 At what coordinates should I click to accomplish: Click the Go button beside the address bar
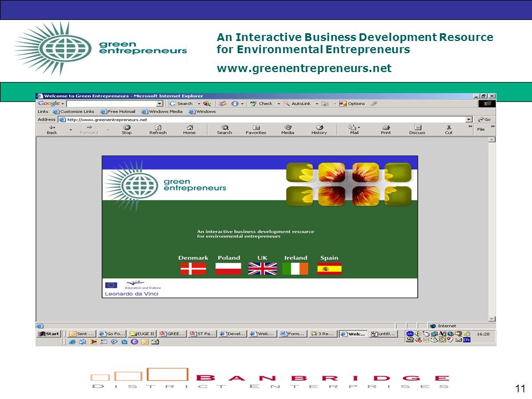click(x=484, y=120)
